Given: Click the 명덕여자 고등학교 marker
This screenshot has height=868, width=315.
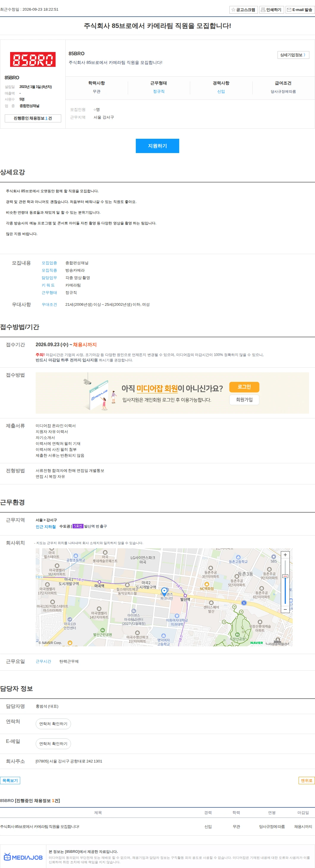Looking at the screenshot, I should click(163, 636).
